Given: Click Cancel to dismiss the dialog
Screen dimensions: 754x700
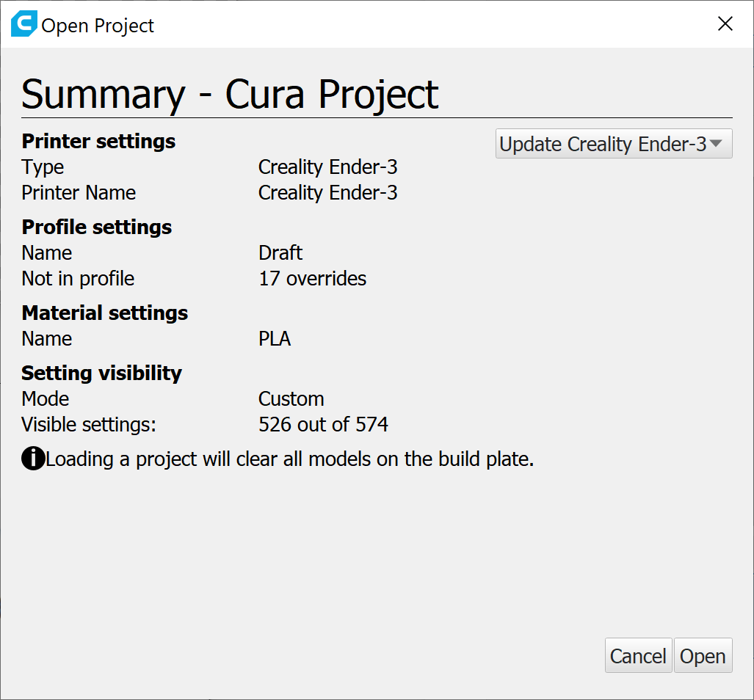Looking at the screenshot, I should [638, 655].
